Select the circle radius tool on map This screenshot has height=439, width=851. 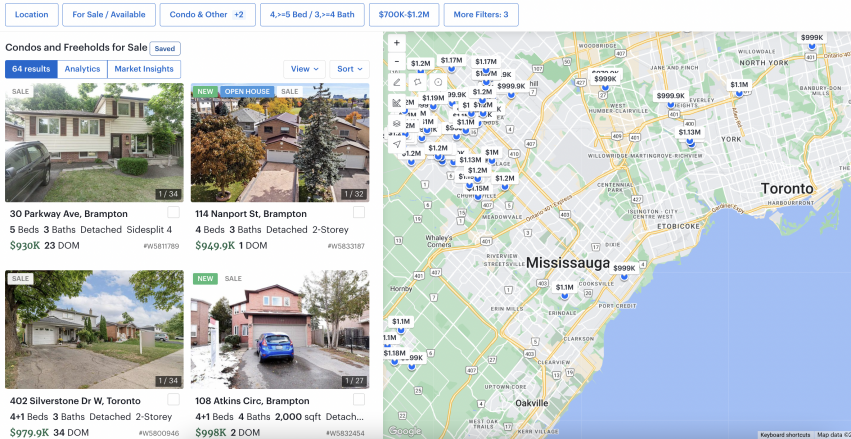[x=438, y=82]
